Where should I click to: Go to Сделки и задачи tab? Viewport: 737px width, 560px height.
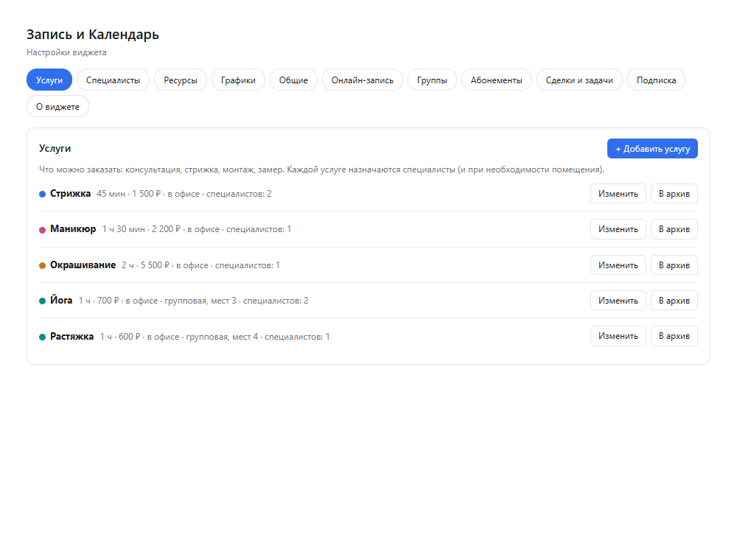pos(579,80)
